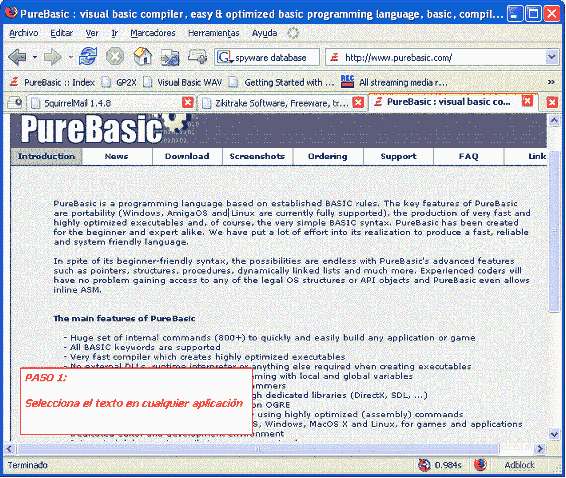This screenshot has height=478, width=566.
Task: Open the All streaming media bookmark
Action: tap(395, 82)
